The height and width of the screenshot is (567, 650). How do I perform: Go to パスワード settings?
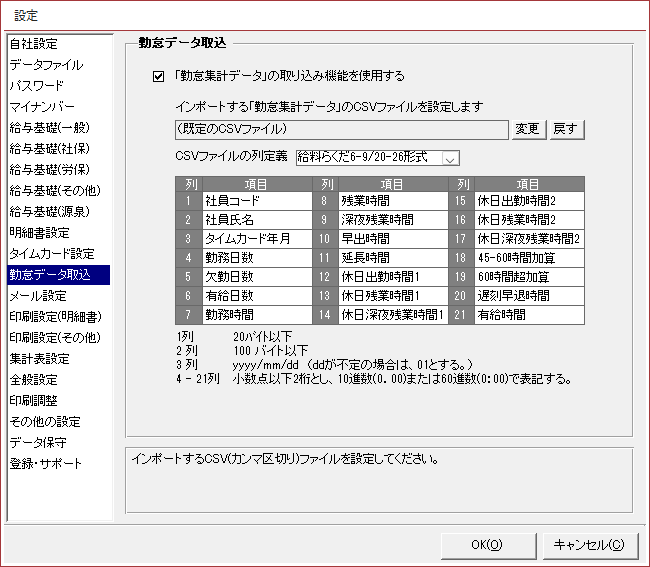(36, 86)
